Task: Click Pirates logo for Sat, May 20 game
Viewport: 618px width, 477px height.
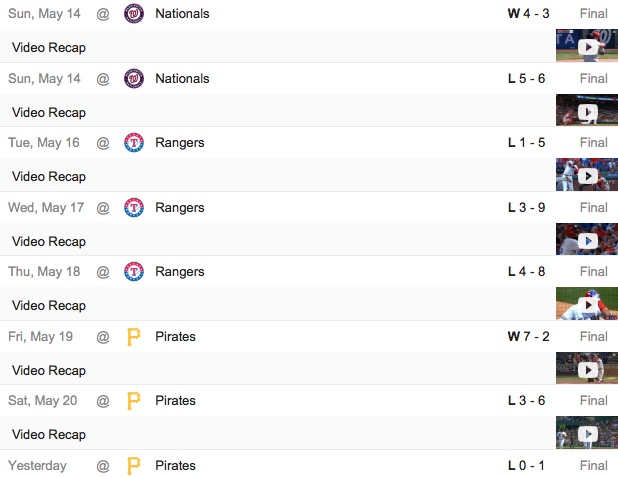Action: point(133,401)
